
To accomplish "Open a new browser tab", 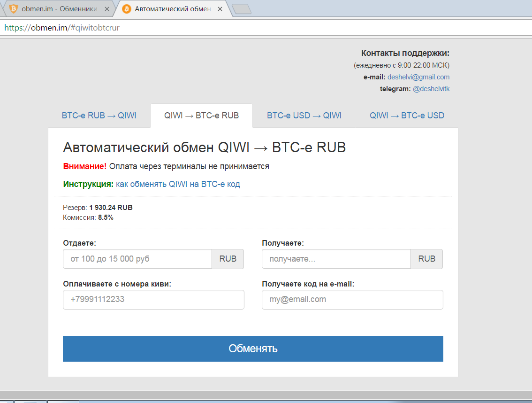I will tap(241, 9).
